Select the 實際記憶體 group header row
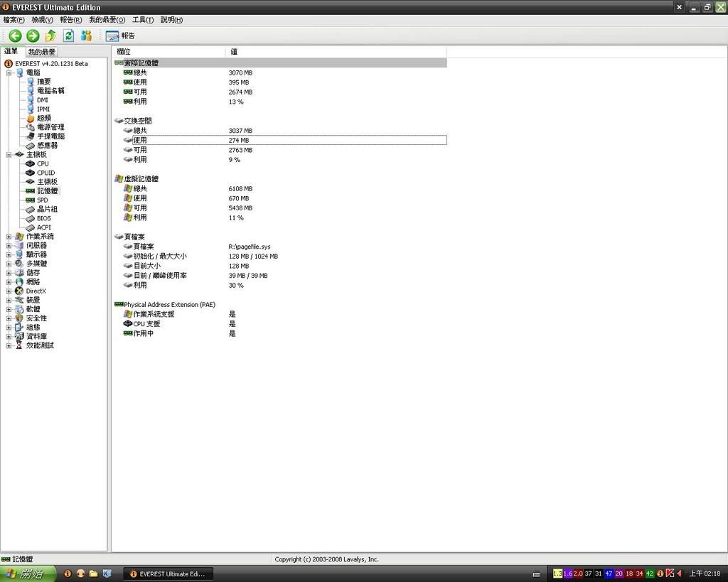Screen dimensions: 728x582 (x=280, y=63)
